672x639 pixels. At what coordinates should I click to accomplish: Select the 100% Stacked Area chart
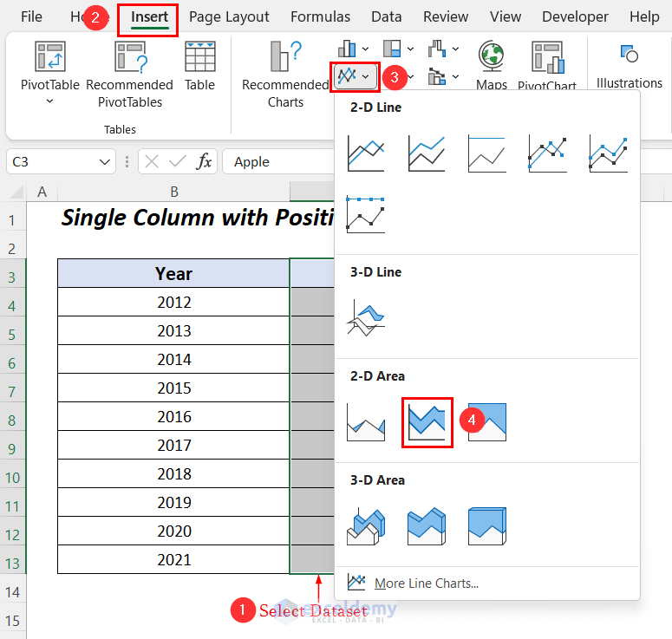pyautogui.click(x=486, y=422)
